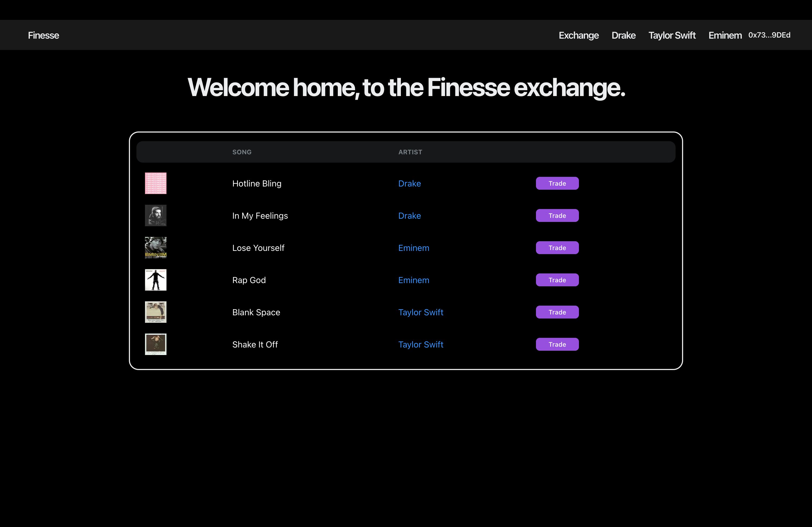The height and width of the screenshot is (527, 812).
Task: Click the Shake It Off album cover
Action: click(x=155, y=344)
